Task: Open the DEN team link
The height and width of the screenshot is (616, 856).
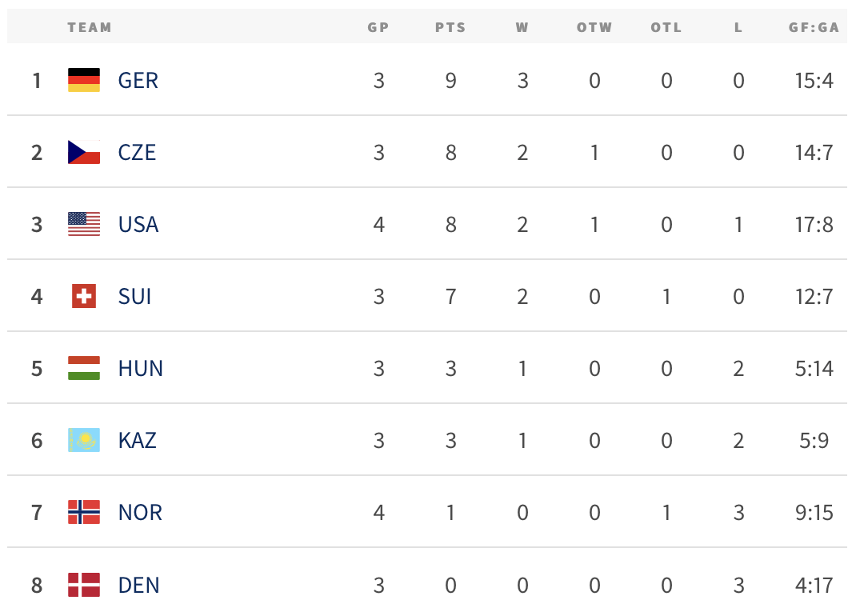Action: pyautogui.click(x=138, y=586)
